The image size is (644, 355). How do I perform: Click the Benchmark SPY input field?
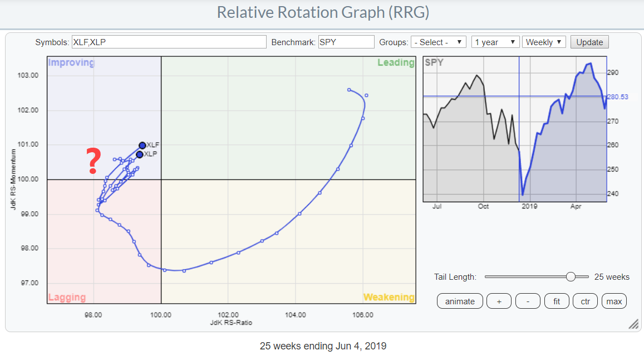(x=346, y=42)
